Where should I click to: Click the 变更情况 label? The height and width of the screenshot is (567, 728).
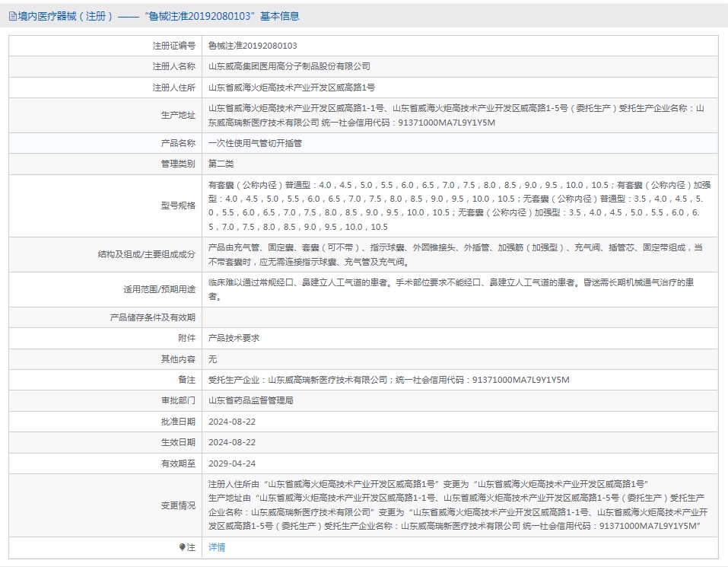pos(178,505)
